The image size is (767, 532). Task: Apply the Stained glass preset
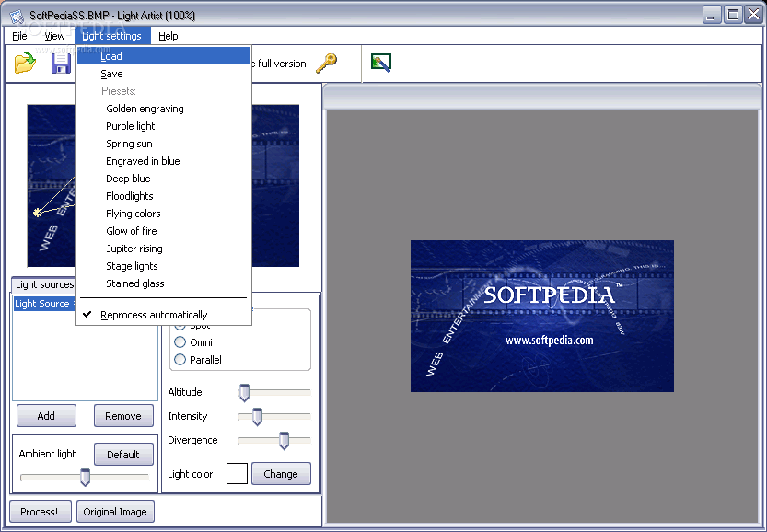(163, 283)
